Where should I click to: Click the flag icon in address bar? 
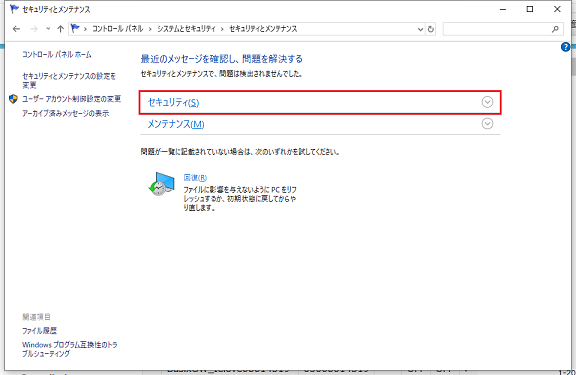click(75, 28)
